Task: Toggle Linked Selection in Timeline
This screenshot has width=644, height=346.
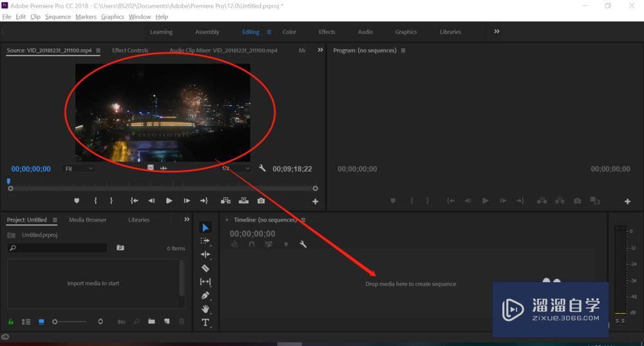Action: click(x=268, y=244)
